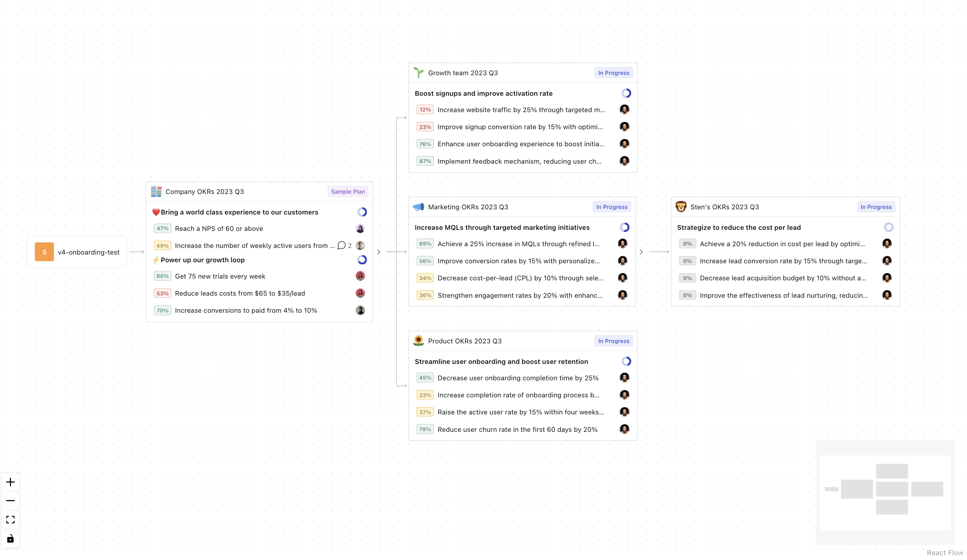Viewport: 967px width, 560px height.
Task: Click the avatar on Reduce user churn result
Action: point(624,429)
